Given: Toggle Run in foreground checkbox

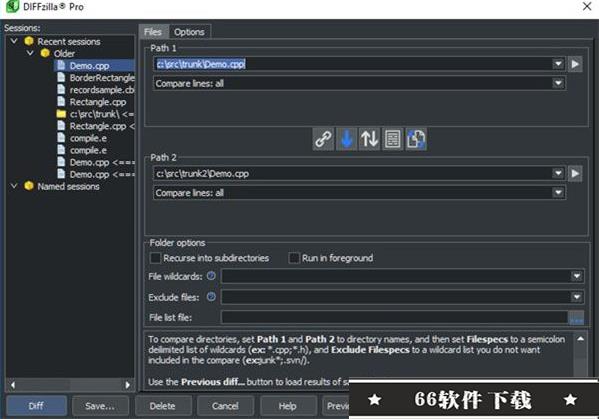Looking at the screenshot, I should click(294, 258).
